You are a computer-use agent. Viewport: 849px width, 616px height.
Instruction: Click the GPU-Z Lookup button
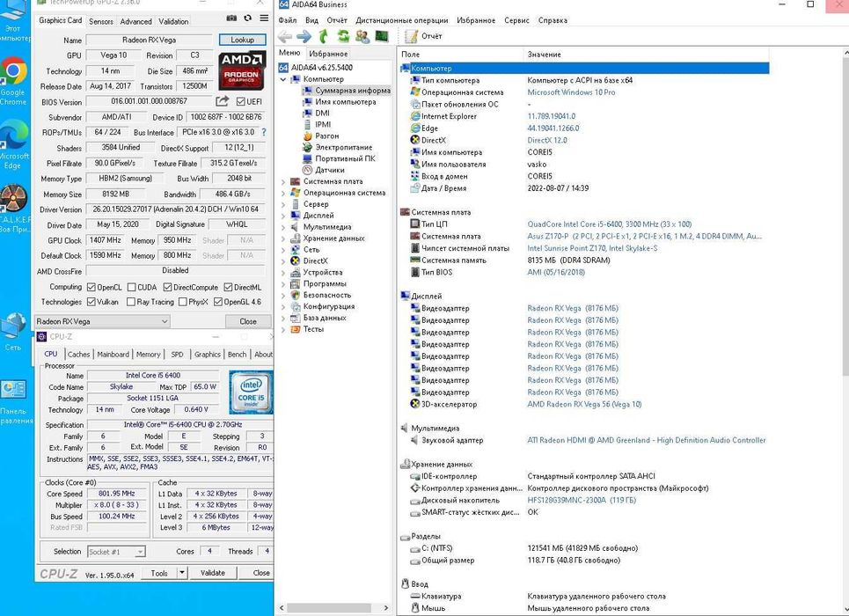tap(242, 40)
